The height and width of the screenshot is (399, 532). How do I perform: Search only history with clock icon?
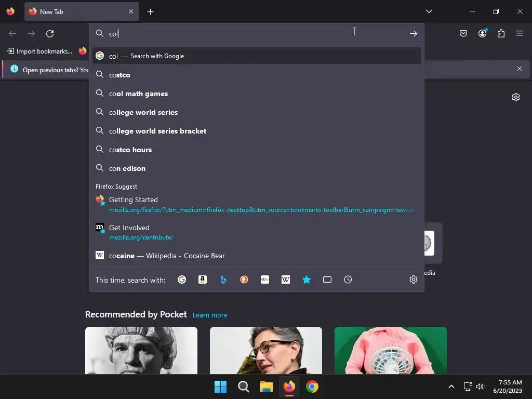(348, 280)
